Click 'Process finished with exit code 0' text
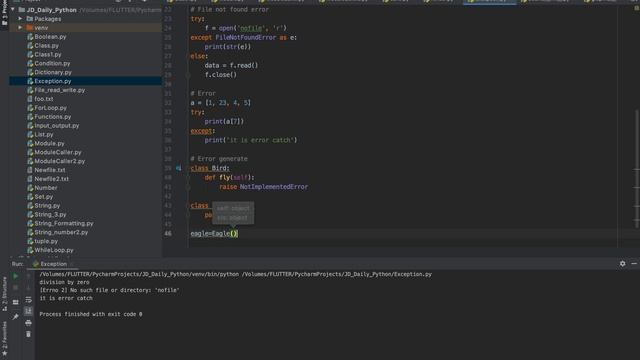Screen dimensions: 640x360 91,314
